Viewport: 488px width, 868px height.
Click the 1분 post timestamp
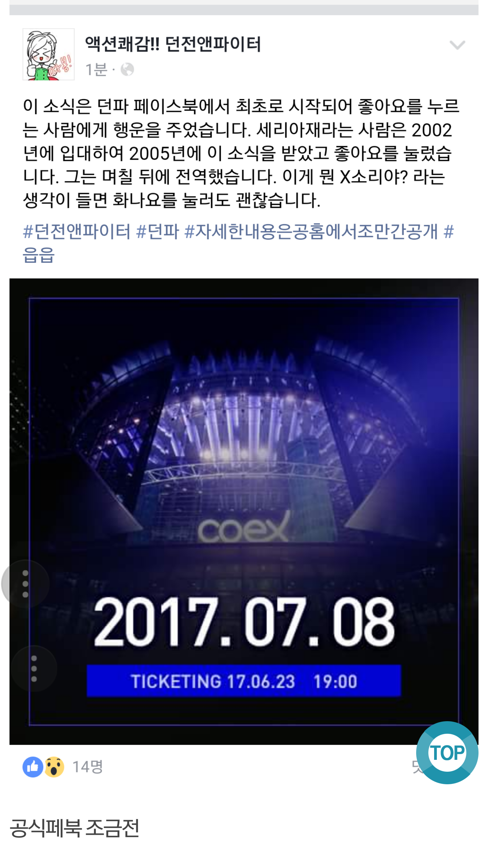coord(96,70)
